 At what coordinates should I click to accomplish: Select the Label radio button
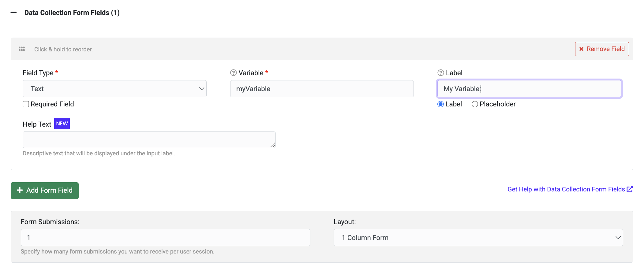coord(440,104)
